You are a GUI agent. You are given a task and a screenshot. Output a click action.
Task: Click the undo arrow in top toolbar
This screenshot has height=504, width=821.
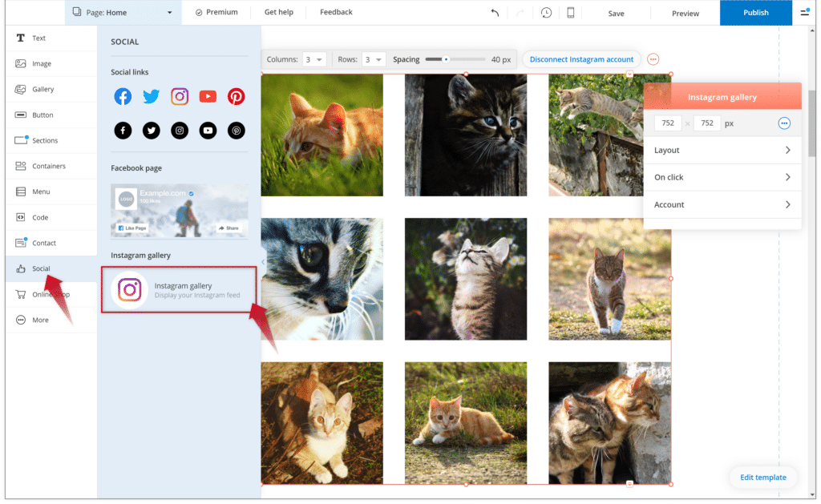point(495,13)
